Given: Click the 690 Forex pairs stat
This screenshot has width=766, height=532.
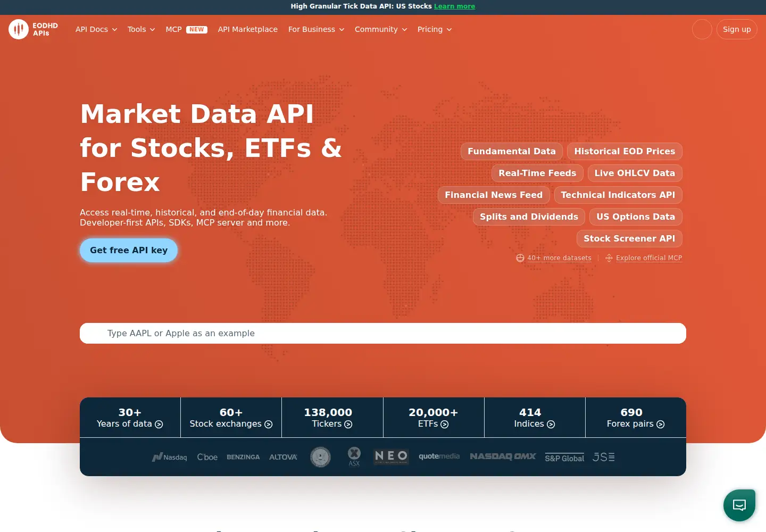Looking at the screenshot, I should pos(636,418).
